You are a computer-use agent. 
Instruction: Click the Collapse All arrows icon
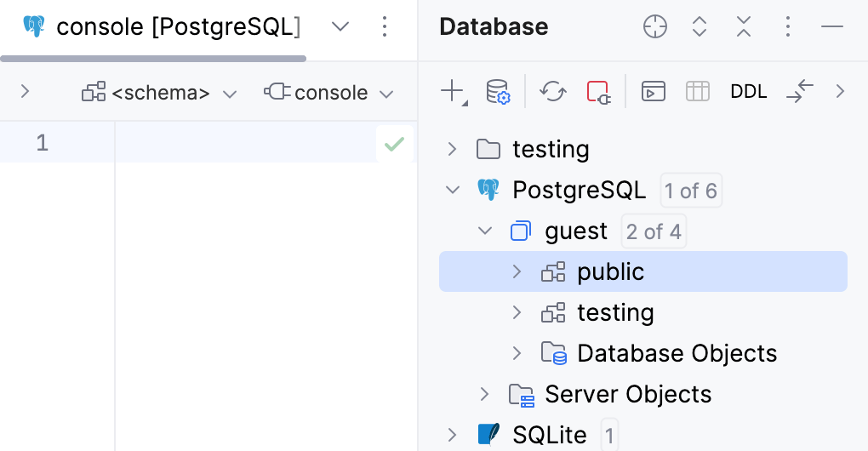pyautogui.click(x=744, y=27)
